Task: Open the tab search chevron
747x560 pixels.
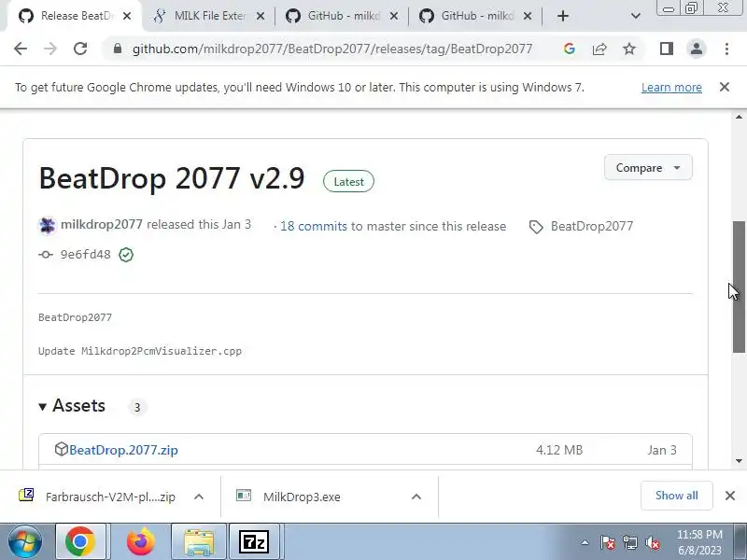Action: 636,16
